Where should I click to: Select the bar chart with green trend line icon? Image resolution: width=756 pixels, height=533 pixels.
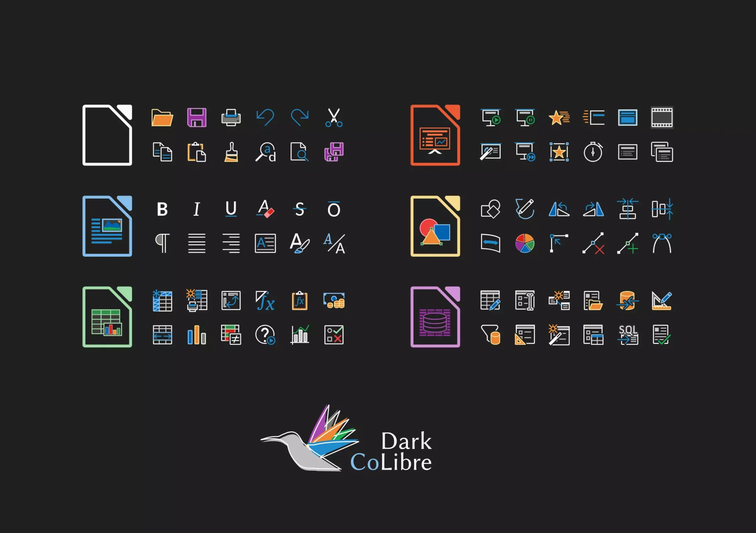(300, 335)
